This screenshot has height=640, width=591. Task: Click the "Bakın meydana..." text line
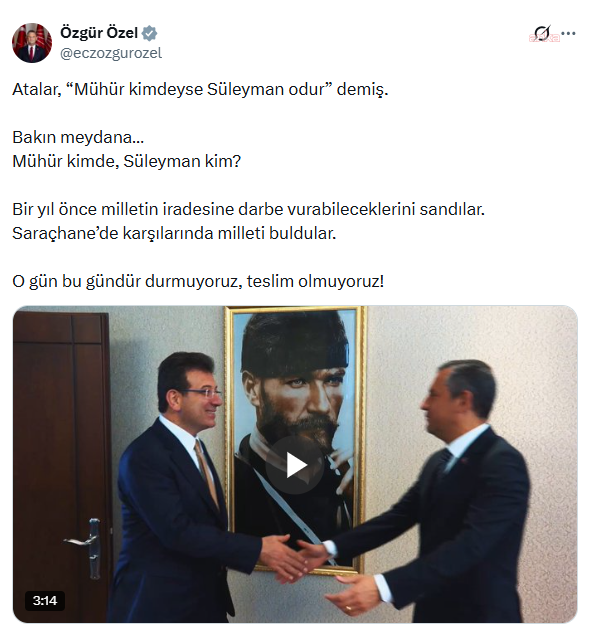(78, 137)
